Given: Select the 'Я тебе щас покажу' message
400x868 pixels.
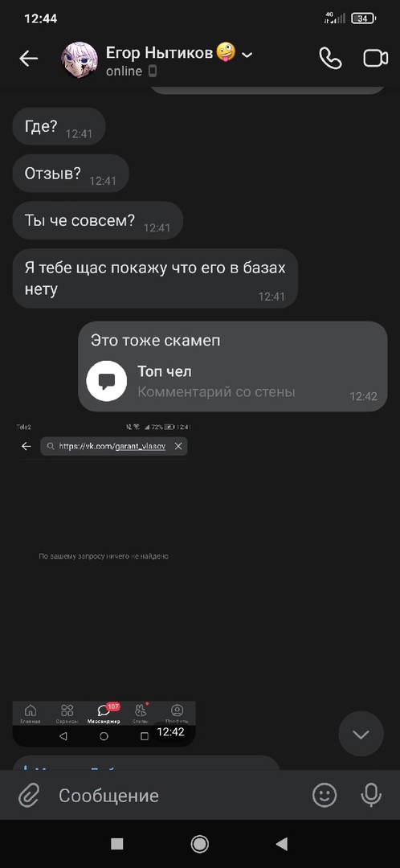Looking at the screenshot, I should (155, 278).
